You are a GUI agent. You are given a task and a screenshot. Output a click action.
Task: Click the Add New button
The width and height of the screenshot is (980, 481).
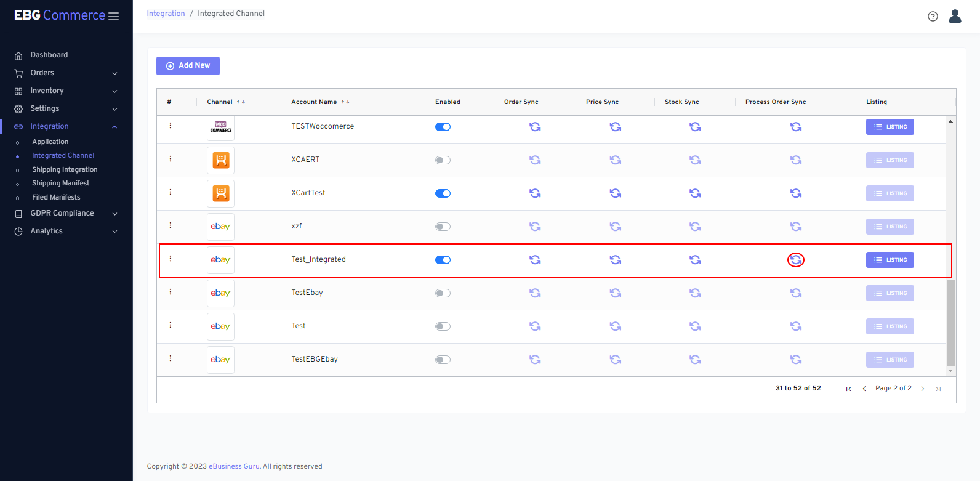point(188,66)
